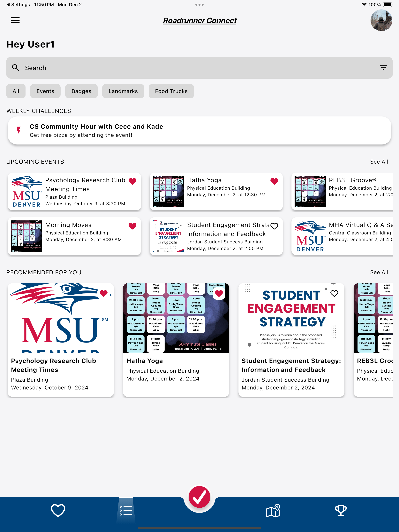This screenshot has height=532, width=399.
Task: Tap 'Monday, December 2, at 12:30 PM'
Action: 226,195
